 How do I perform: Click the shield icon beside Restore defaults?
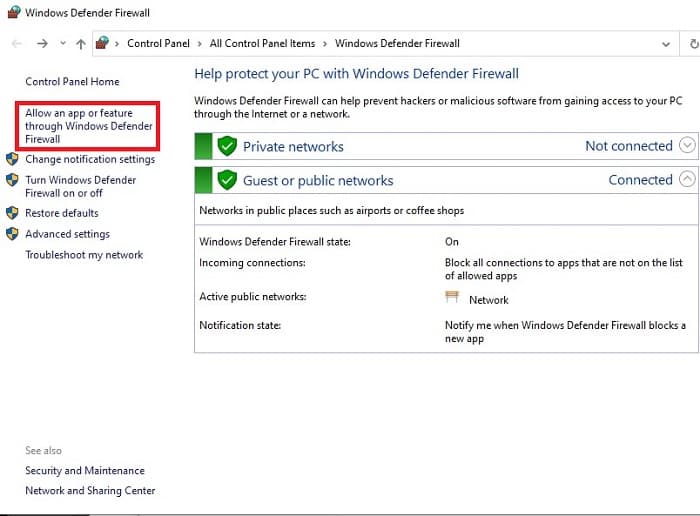[12, 213]
